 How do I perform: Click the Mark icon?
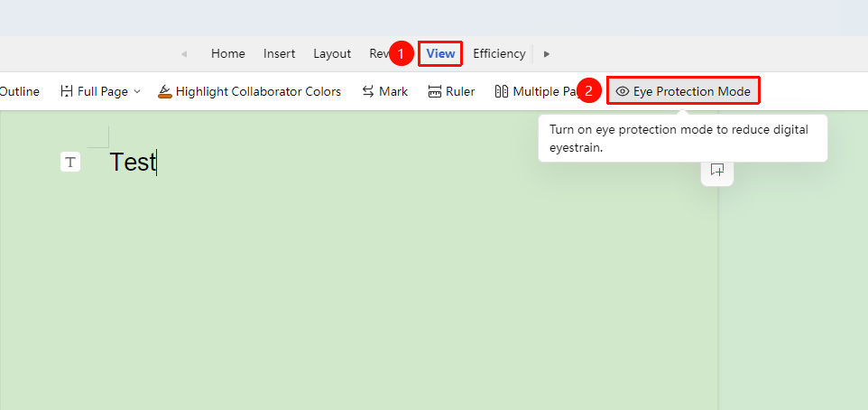[368, 91]
